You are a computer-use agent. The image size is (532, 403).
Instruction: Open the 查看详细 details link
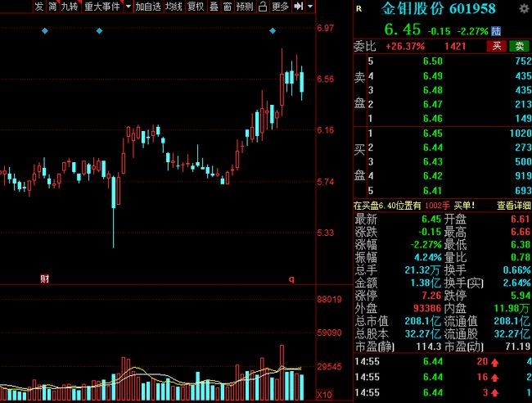pyautogui.click(x=514, y=205)
